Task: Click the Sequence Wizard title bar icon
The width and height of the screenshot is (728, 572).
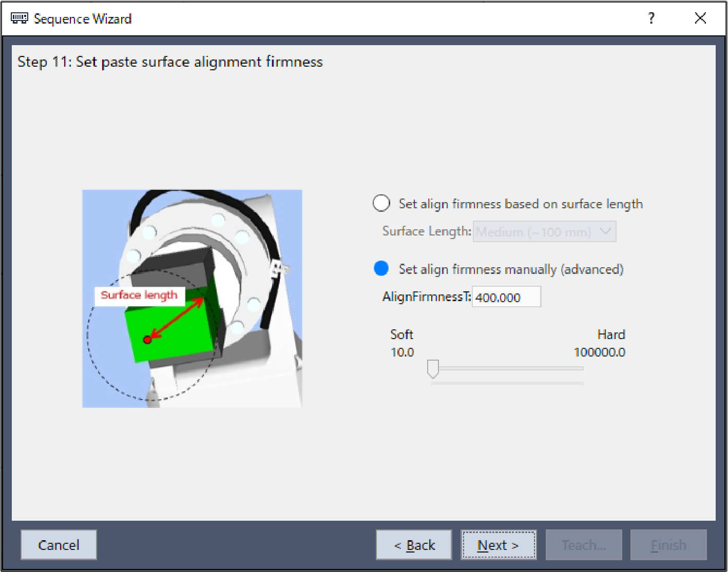Action: pos(20,19)
